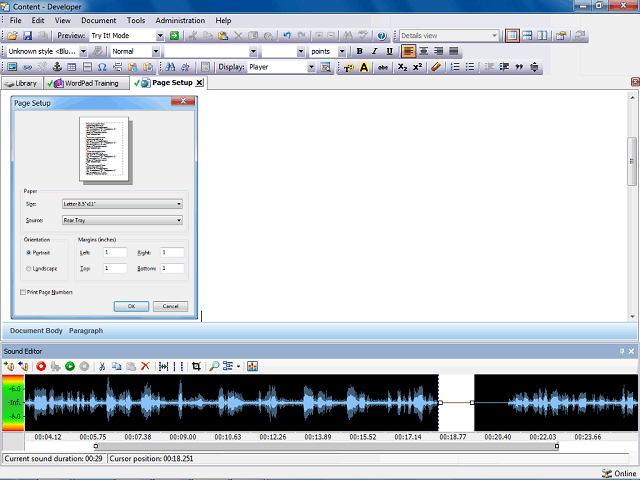
Task: Toggle align left formatting button
Action: 408,51
